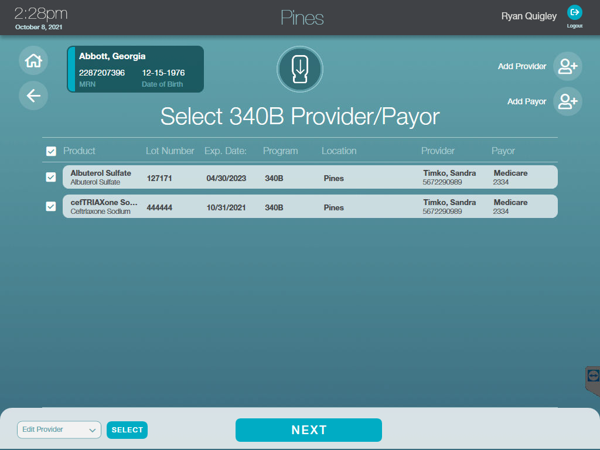
Task: Tap the scan device download icon
Action: [x=300, y=69]
